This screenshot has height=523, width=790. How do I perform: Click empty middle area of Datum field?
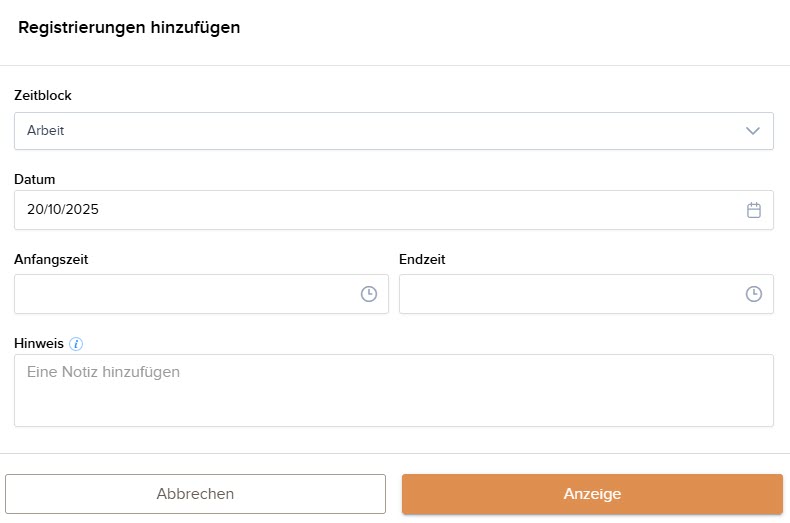(400, 210)
